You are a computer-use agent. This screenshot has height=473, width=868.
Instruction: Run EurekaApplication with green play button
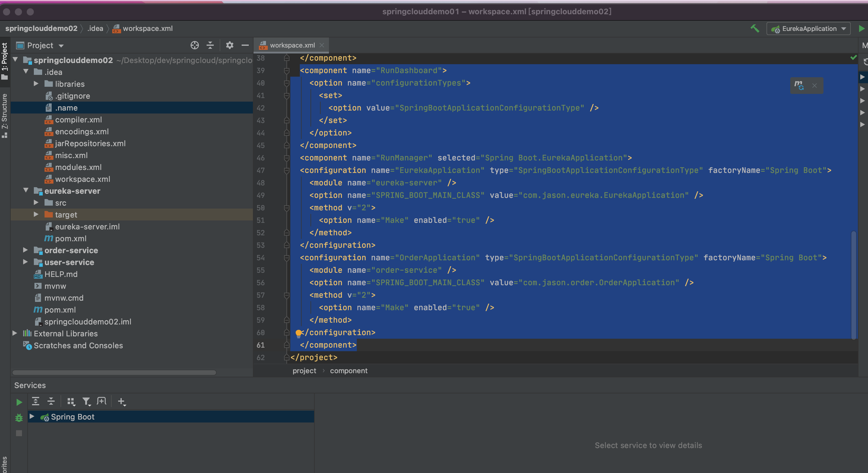861,29
